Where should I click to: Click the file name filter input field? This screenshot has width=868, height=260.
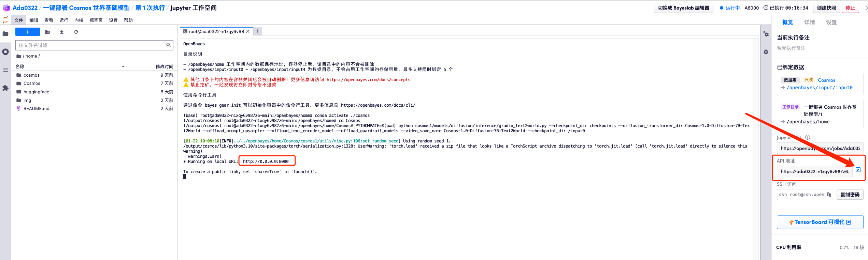(x=90, y=45)
